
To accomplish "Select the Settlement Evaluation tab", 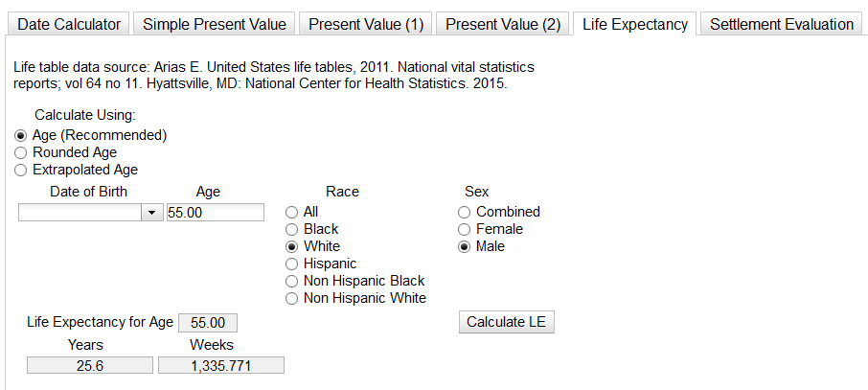I will [781, 24].
